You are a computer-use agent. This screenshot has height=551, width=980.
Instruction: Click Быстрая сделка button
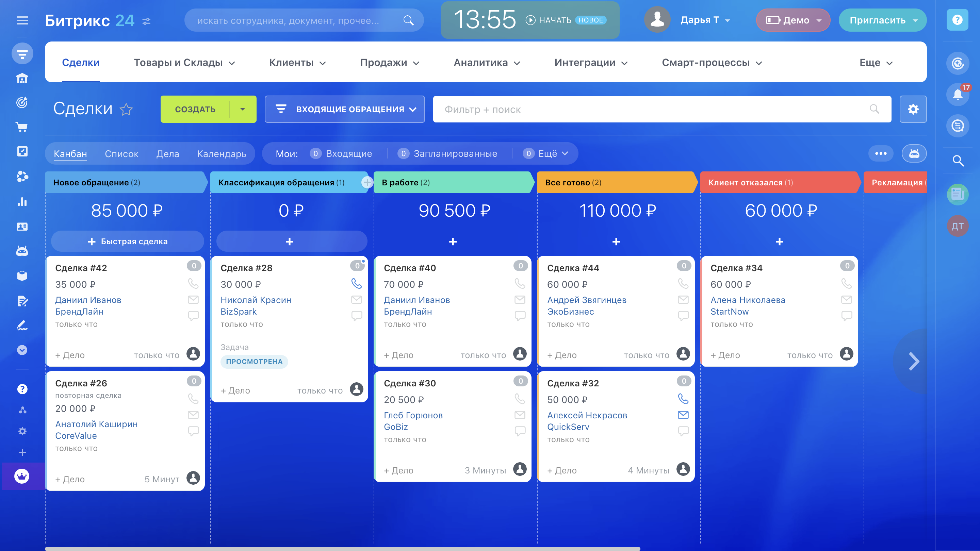128,241
